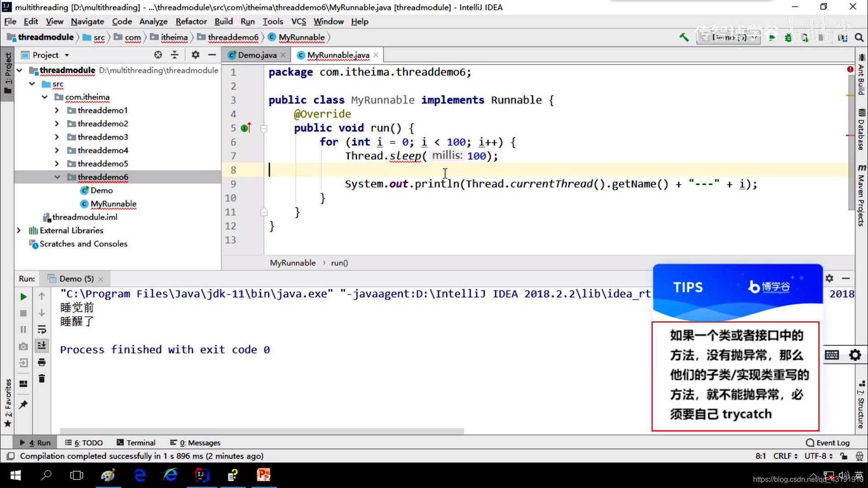868x488 pixels.
Task: Toggle soft-wrap in the Run console
Action: [42, 329]
